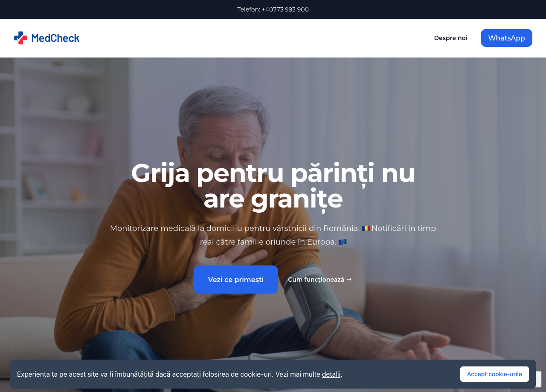The height and width of the screenshot is (392, 546).
Task: Click the Grija pentru părinți hero heading
Action: [x=273, y=186]
